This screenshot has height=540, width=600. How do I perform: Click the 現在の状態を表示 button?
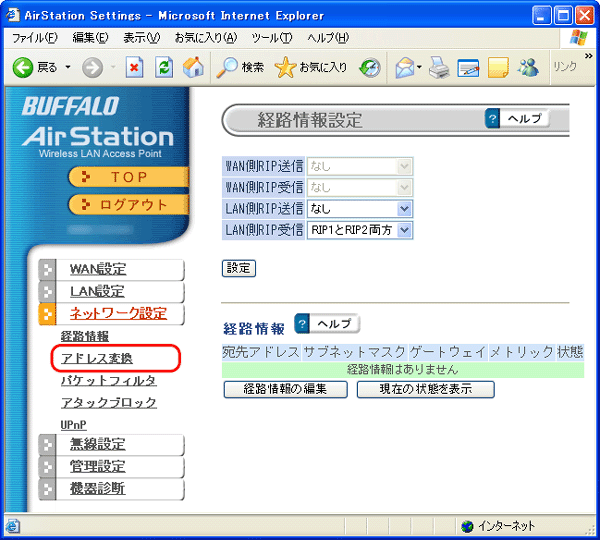425,389
